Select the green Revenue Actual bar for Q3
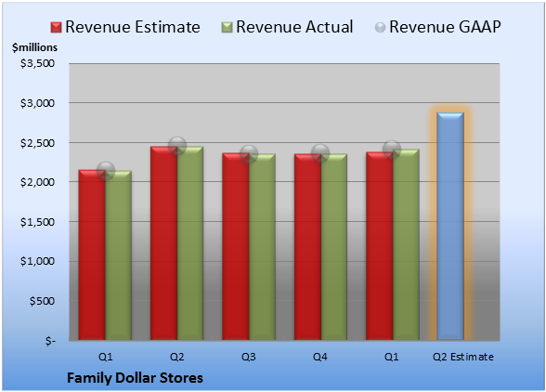This screenshot has height=392, width=546. [262, 247]
